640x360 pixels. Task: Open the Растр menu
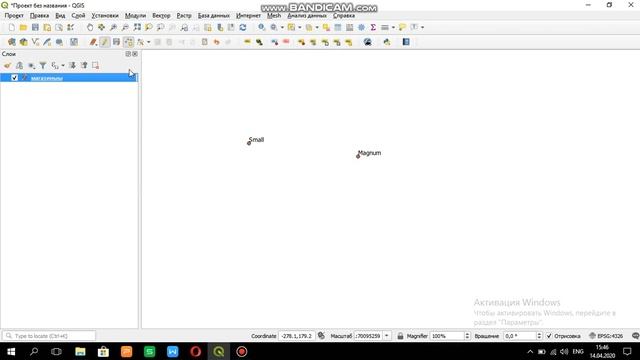pos(184,16)
